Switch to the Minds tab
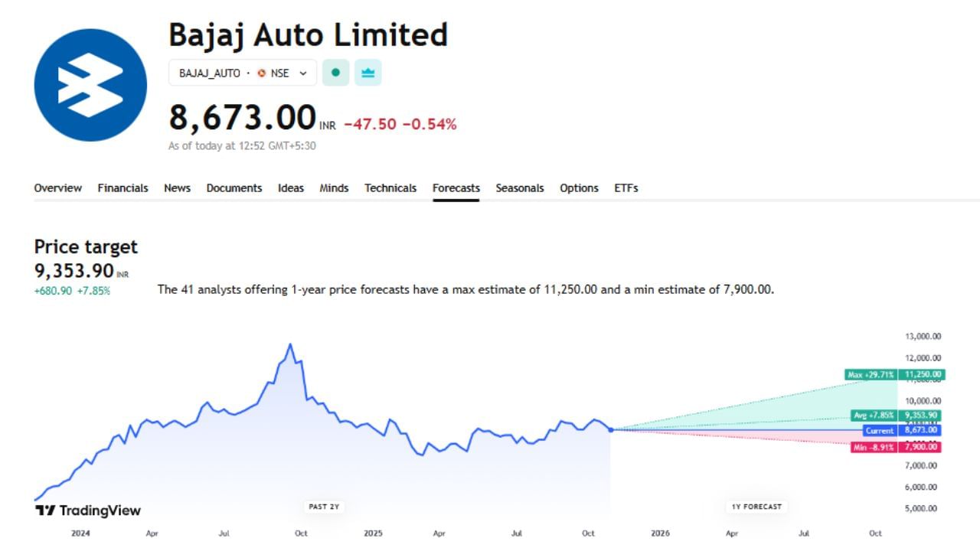This screenshot has width=980, height=551. [x=334, y=188]
